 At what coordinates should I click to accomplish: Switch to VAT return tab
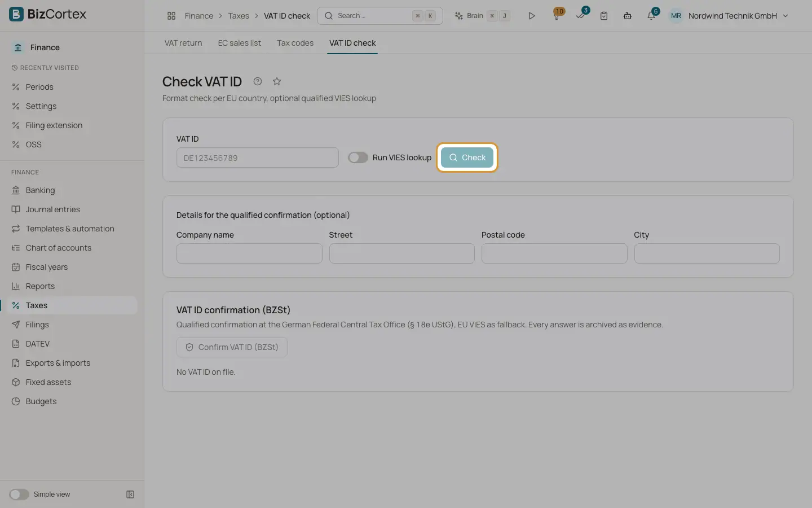click(x=183, y=43)
